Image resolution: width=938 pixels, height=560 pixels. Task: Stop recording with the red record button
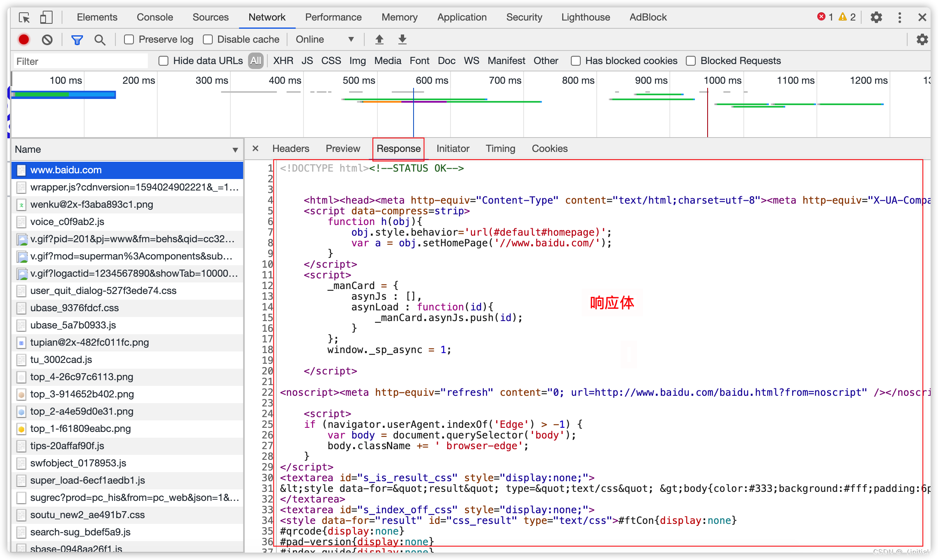pos(24,39)
